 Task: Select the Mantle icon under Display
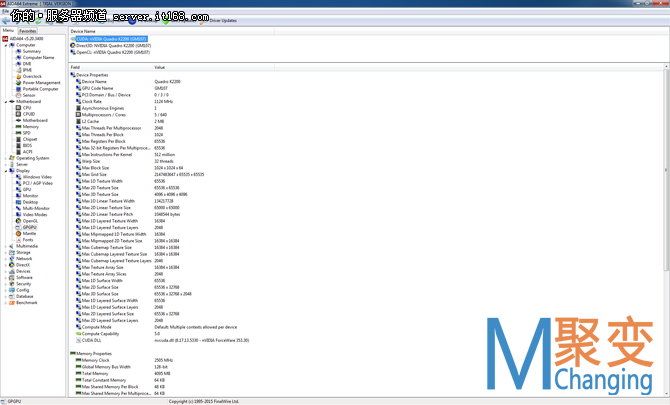[18, 234]
